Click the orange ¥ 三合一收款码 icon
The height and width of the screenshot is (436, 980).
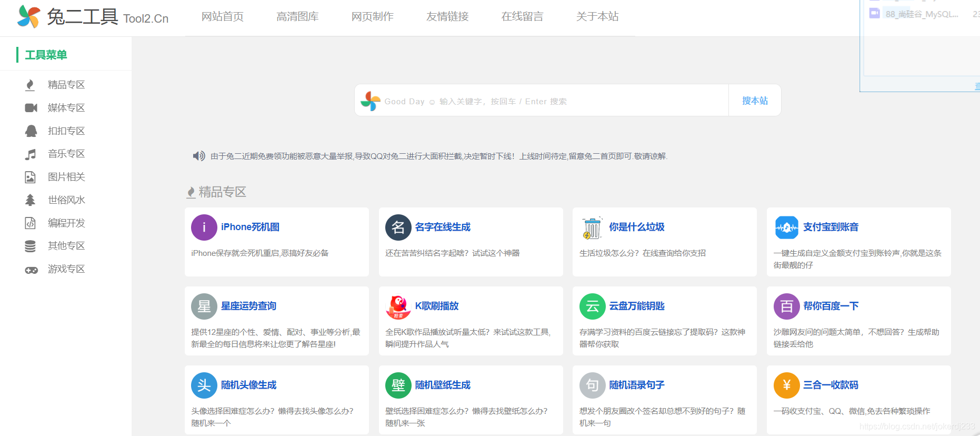click(787, 385)
